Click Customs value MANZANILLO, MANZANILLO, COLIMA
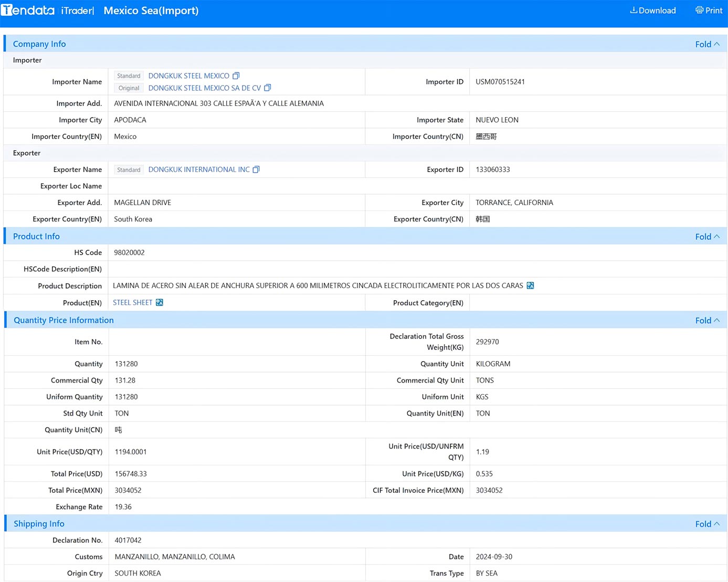The image size is (728, 582). coord(175,557)
